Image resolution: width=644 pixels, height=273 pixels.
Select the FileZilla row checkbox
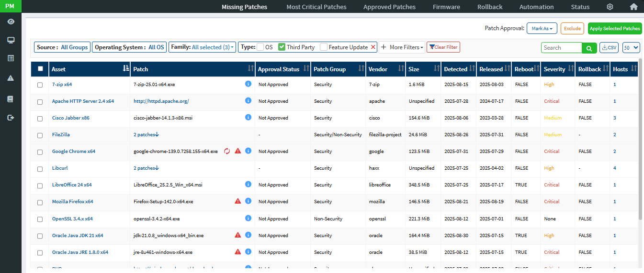coord(40,135)
